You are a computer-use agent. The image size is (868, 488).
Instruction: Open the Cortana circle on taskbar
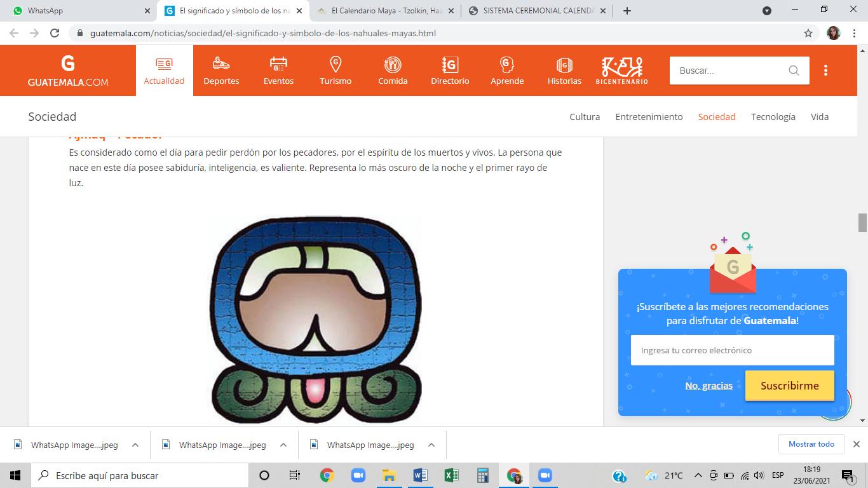click(264, 475)
